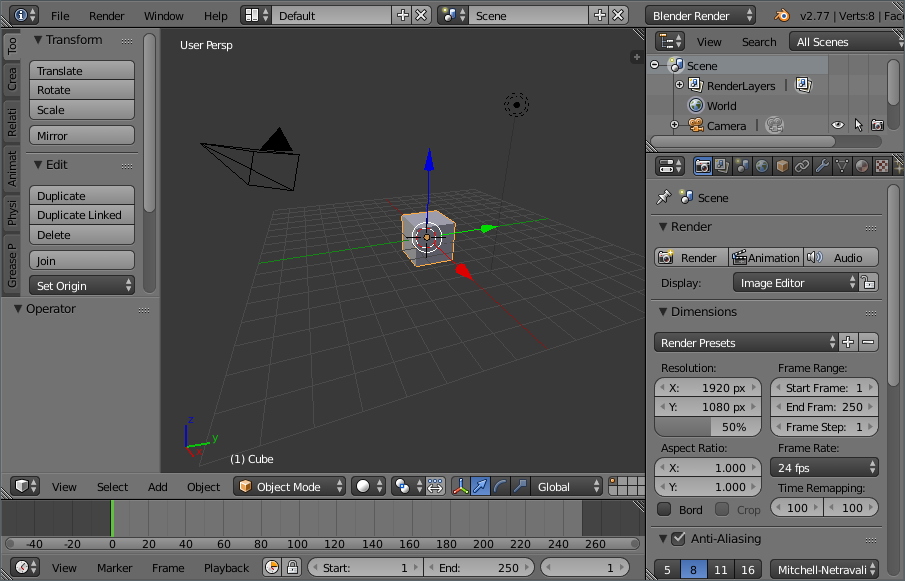Click the 3D manipulator axes toggle icon

coord(461,486)
